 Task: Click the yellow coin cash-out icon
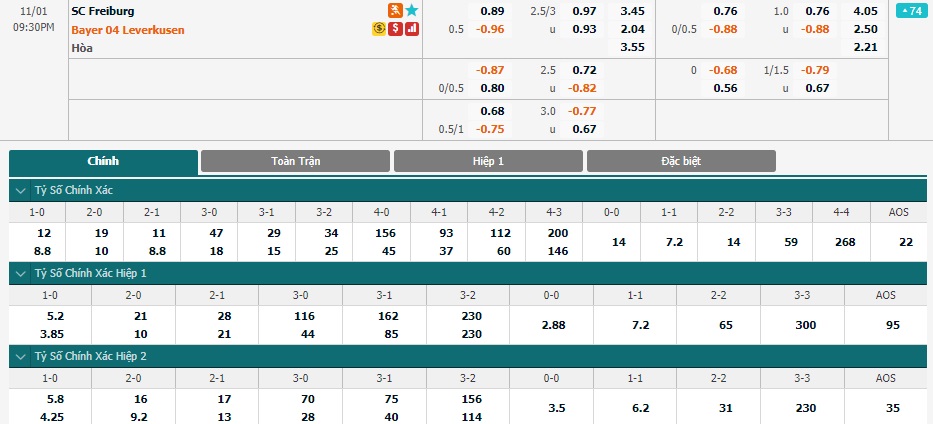coord(379,29)
